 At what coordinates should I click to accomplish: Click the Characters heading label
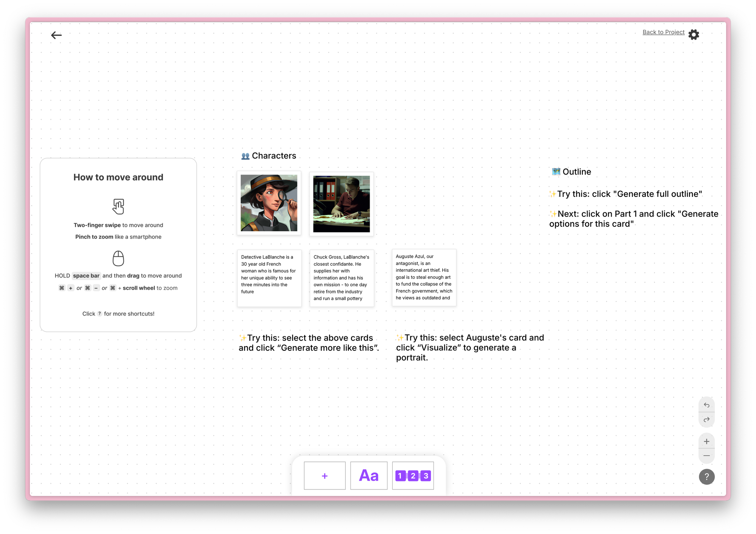click(x=274, y=156)
